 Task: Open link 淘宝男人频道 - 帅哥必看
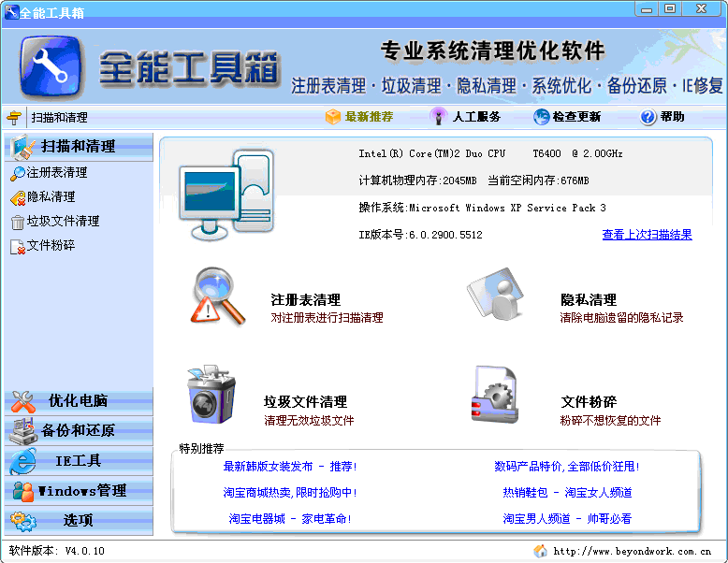pos(567,518)
